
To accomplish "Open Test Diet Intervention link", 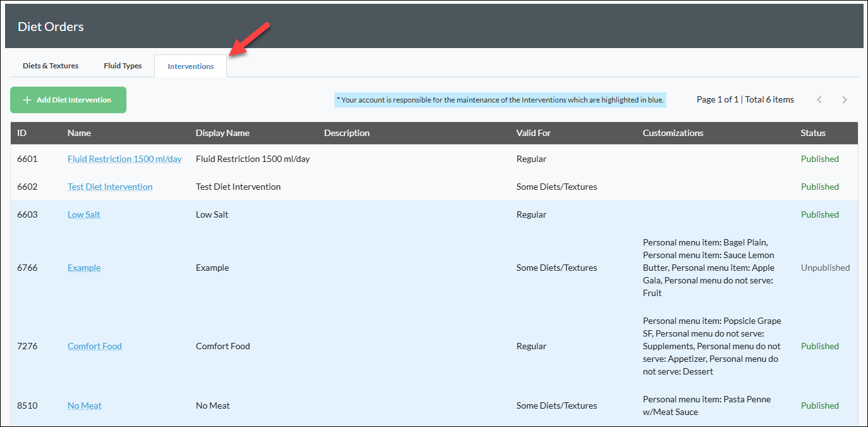I will tap(110, 187).
